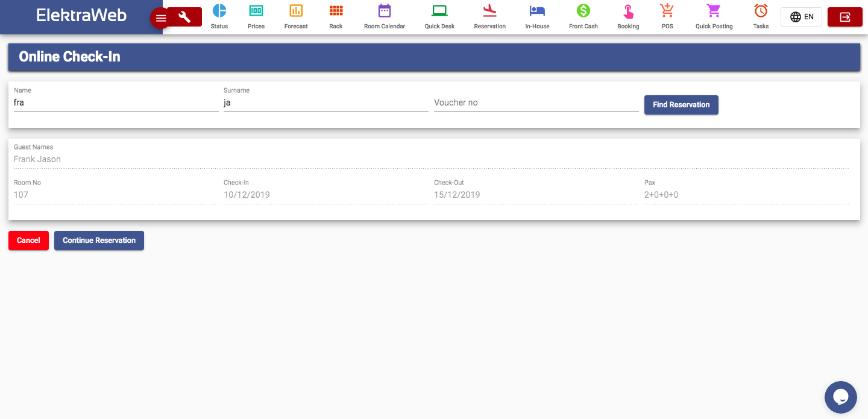Click the Online Check-In page title
Image resolution: width=868 pixels, height=419 pixels.
(x=70, y=57)
